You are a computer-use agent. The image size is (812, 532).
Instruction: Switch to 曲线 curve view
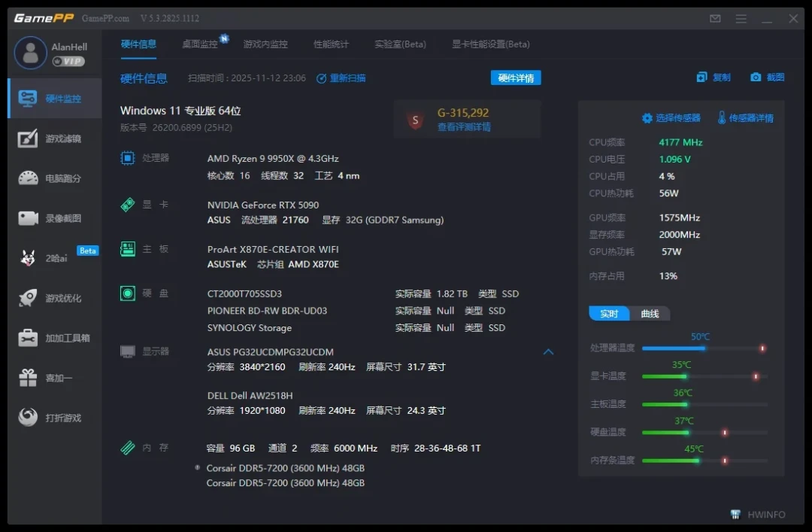(x=650, y=314)
